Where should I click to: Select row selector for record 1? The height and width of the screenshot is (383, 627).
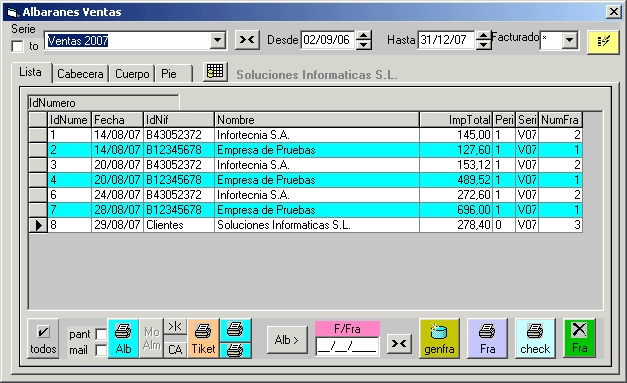click(38, 135)
